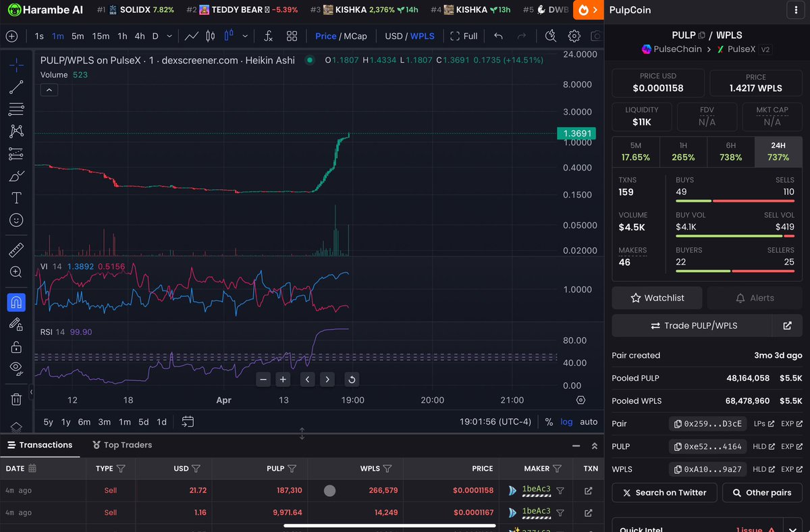Take a chart snapshot with camera icon
810x532 pixels.
click(x=596, y=36)
